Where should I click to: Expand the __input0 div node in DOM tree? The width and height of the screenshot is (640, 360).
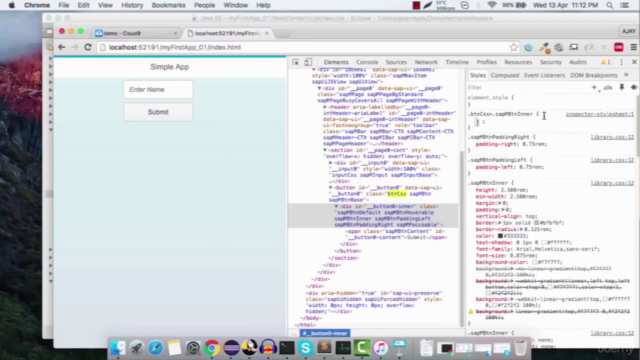(x=331, y=163)
